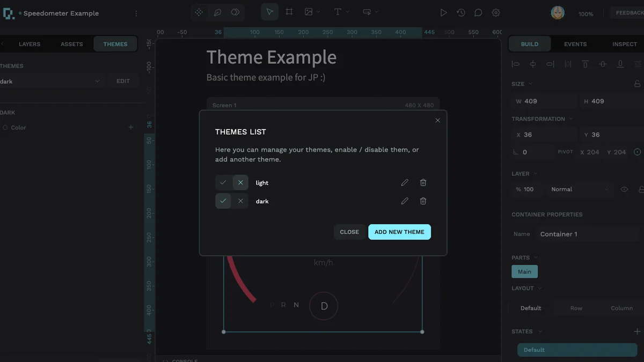This screenshot has width=644, height=362.
Task: Delete the light theme with trash icon
Action: click(x=423, y=183)
